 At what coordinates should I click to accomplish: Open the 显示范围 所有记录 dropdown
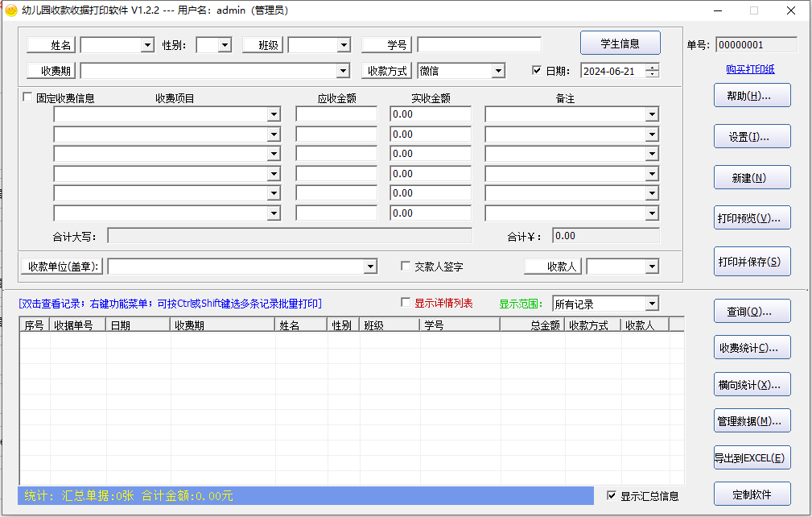(x=651, y=304)
